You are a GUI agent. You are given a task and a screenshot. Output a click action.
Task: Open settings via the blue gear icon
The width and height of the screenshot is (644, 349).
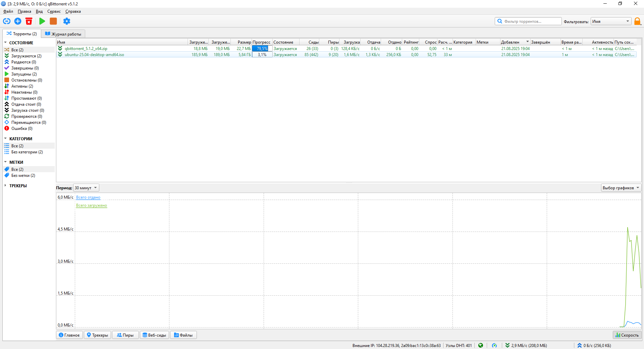click(x=67, y=21)
